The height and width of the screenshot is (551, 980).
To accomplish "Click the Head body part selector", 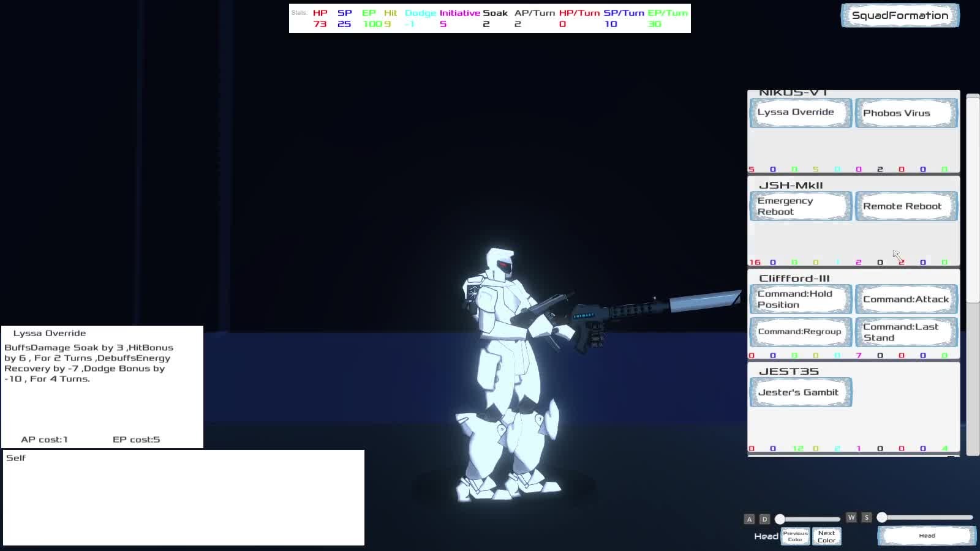I will (927, 536).
